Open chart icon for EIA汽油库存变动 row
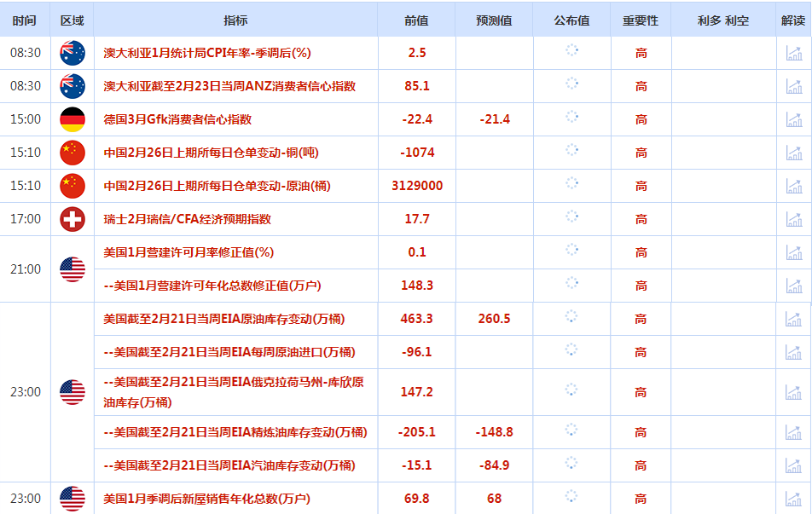 pos(793,465)
